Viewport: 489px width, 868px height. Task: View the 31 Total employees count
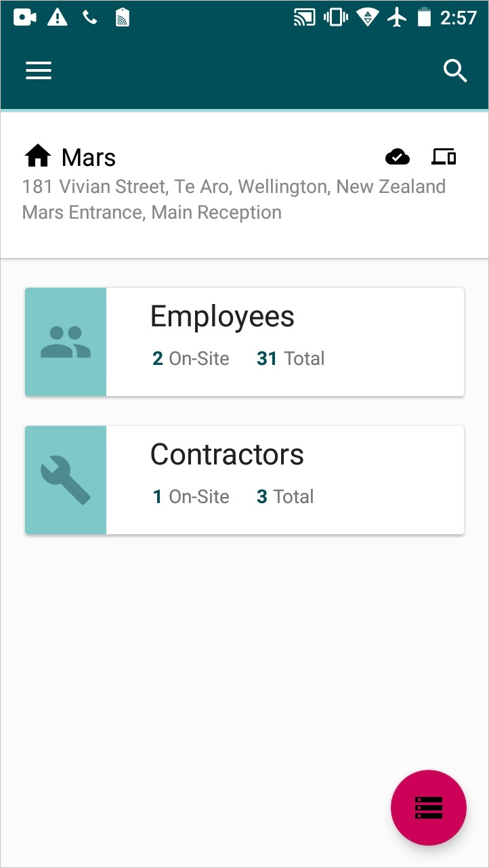(291, 359)
